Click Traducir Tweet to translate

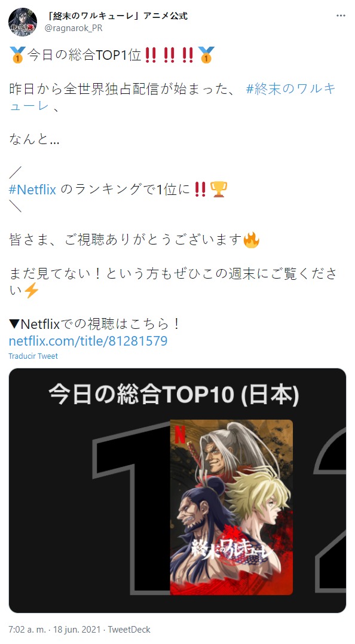33,356
